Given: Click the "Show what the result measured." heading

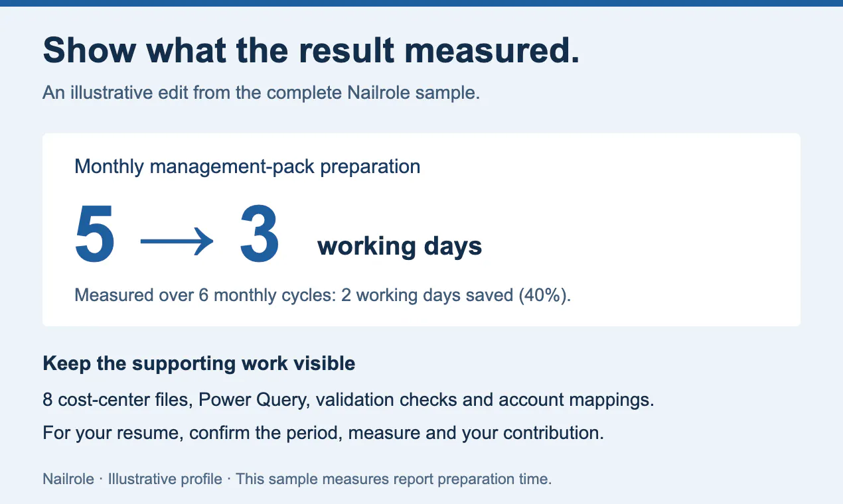Looking at the screenshot, I should click(311, 51).
